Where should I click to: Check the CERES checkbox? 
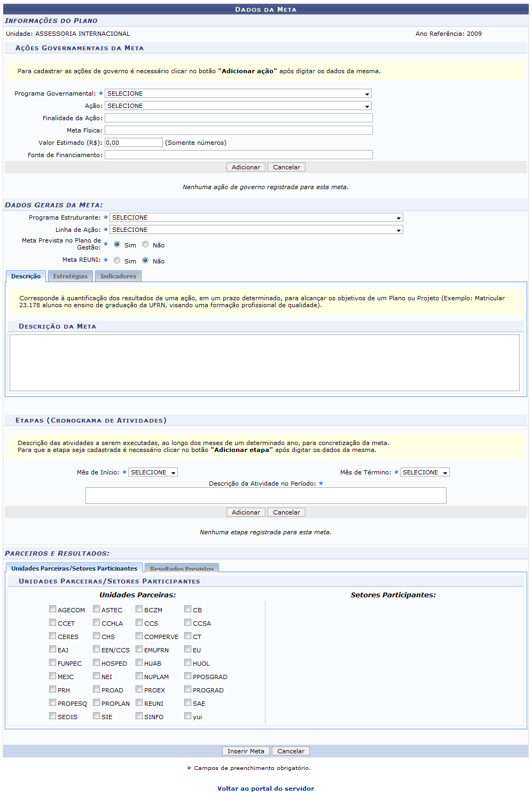52,635
